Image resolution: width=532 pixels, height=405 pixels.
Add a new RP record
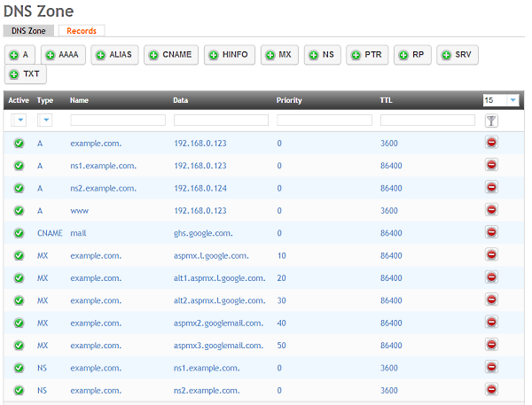click(x=412, y=55)
